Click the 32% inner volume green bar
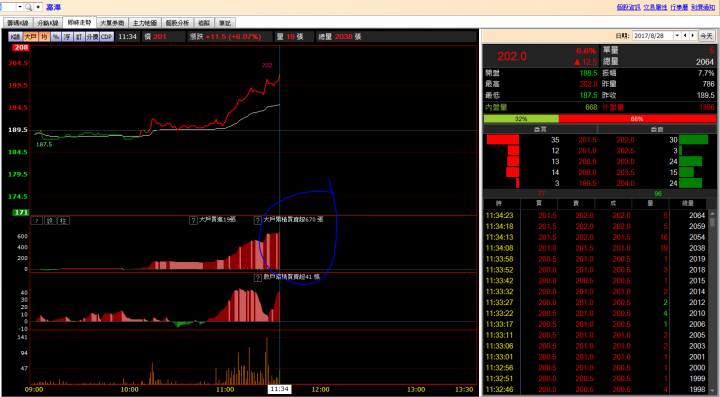The height and width of the screenshot is (397, 720). coord(521,119)
